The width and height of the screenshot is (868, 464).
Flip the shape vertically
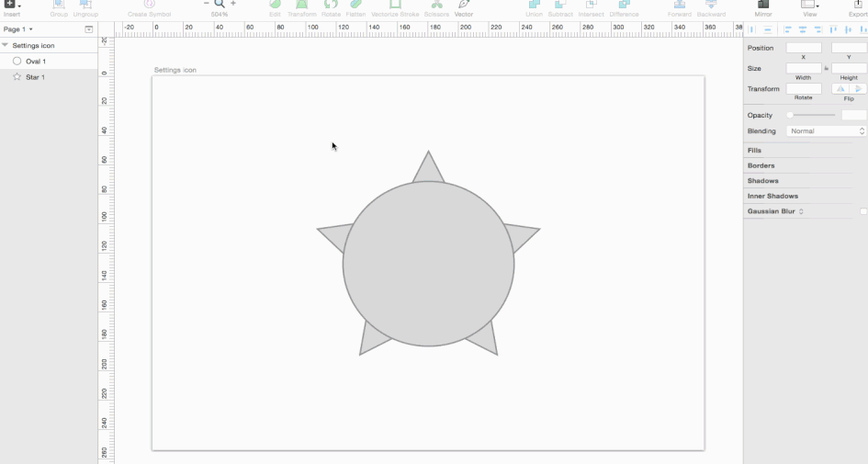point(858,88)
